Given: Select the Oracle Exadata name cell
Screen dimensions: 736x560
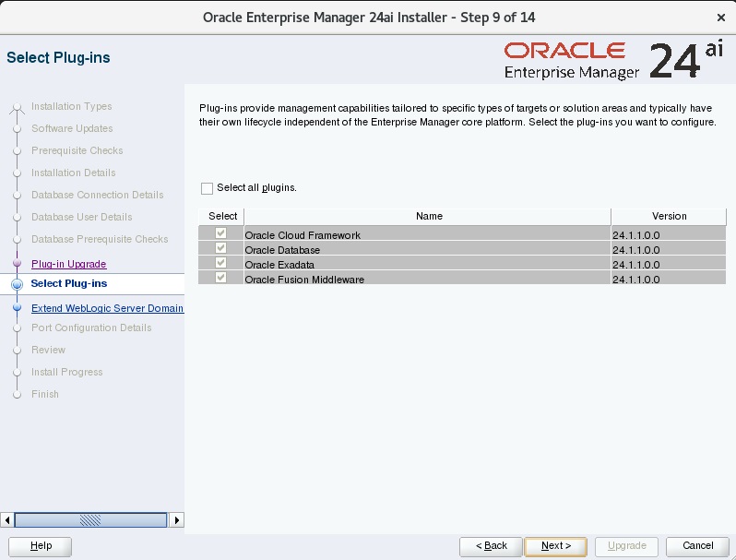Looking at the screenshot, I should pos(428,263).
